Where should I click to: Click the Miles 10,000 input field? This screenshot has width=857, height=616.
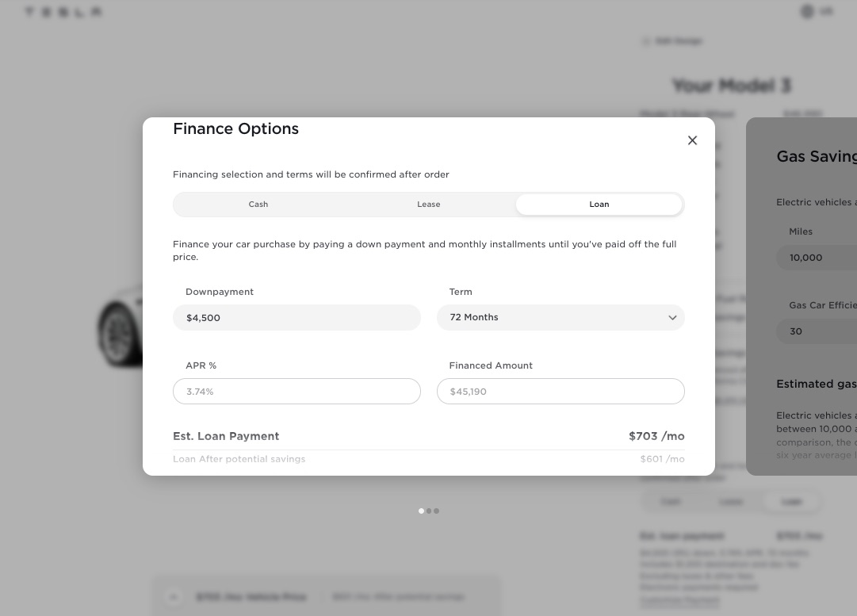pyautogui.click(x=817, y=258)
